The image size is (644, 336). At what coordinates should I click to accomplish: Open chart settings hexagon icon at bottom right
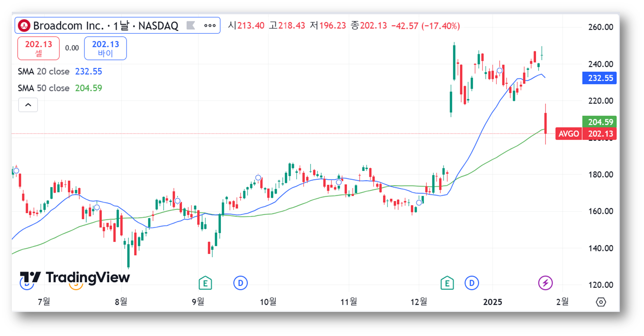tap(601, 302)
